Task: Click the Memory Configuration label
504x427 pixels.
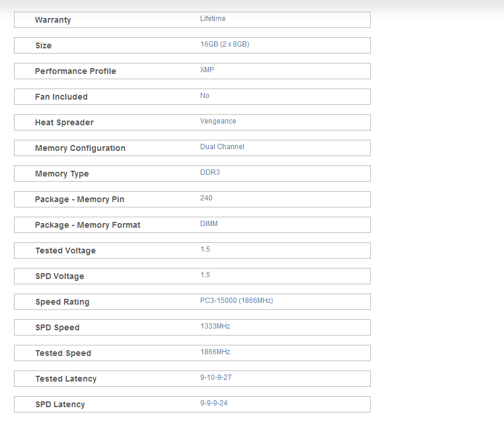Action: point(80,148)
